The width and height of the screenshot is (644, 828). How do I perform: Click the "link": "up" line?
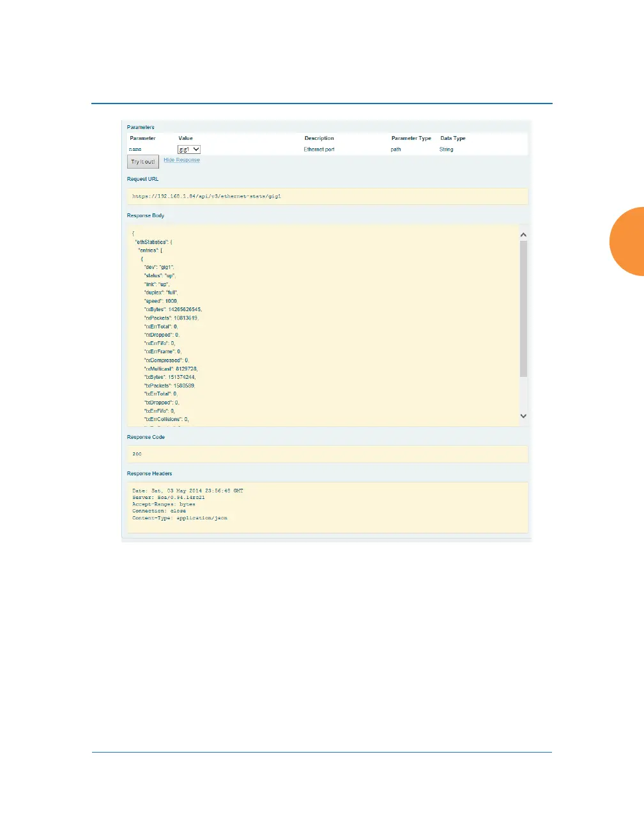point(157,284)
